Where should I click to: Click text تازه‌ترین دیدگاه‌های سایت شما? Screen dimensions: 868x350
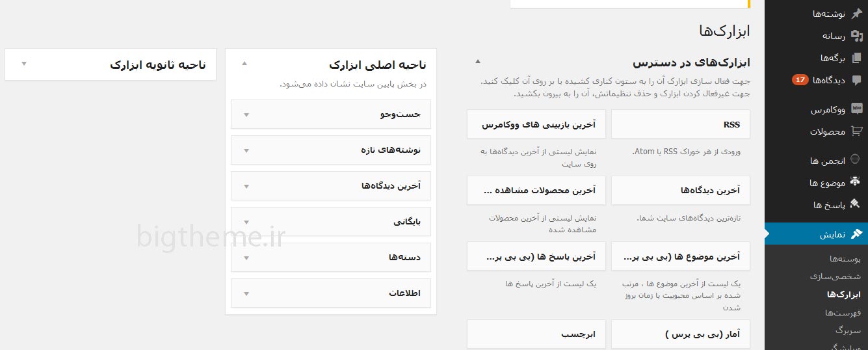(x=689, y=218)
